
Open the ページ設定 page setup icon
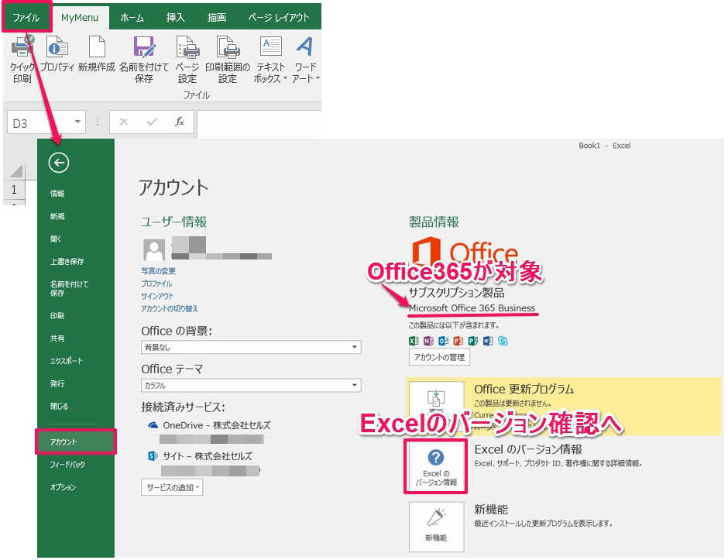(187, 60)
